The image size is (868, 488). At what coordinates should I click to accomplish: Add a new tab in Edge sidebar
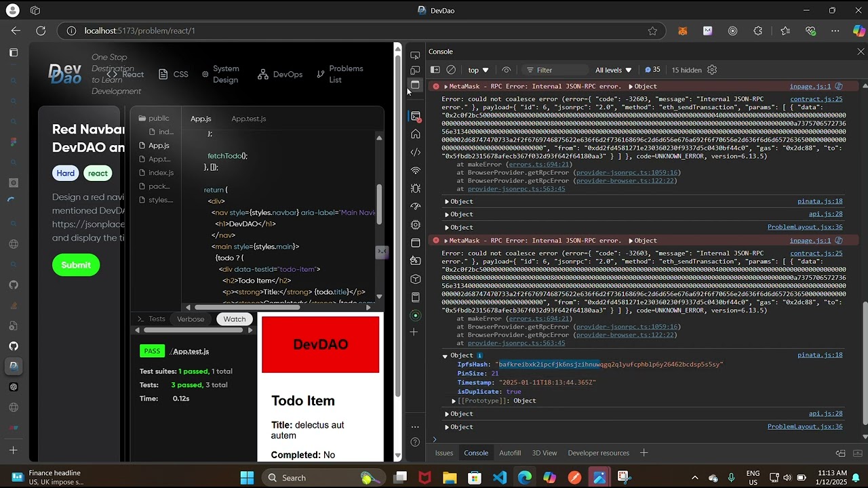click(x=14, y=450)
